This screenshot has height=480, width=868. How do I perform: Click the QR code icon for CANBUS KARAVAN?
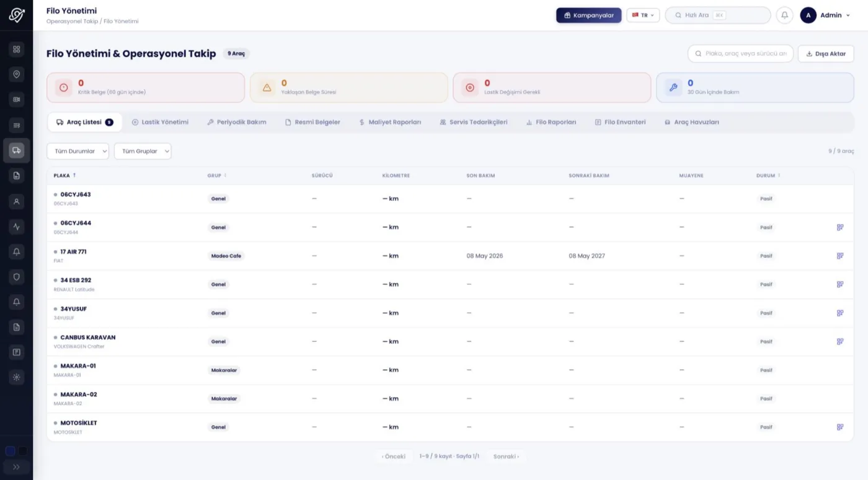point(840,341)
